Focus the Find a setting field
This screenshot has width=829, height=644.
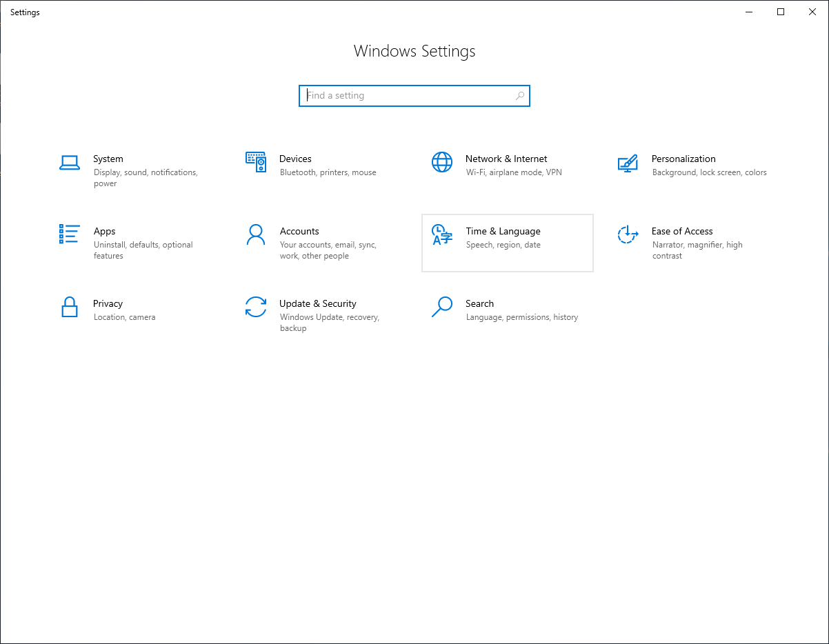415,96
